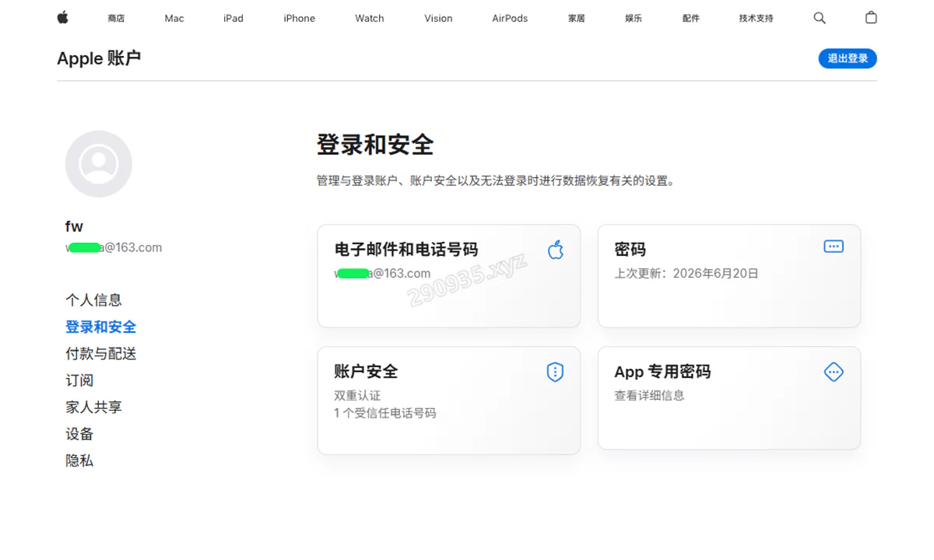This screenshot has width=934, height=560.
Task: Open the search magnifier icon
Action: point(820,18)
